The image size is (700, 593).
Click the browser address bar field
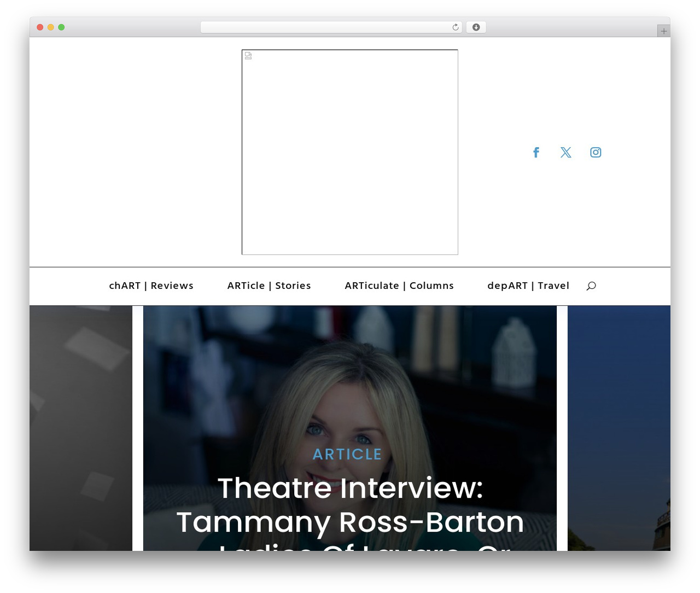coord(331,27)
